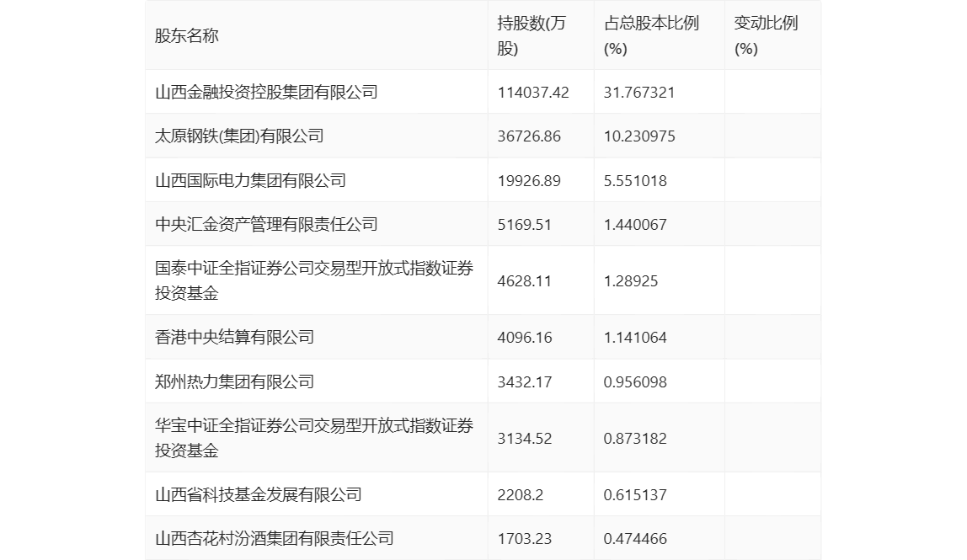Select 山西省科技基金发展有限公司 shareholder name
967x560 pixels.
click(x=259, y=494)
